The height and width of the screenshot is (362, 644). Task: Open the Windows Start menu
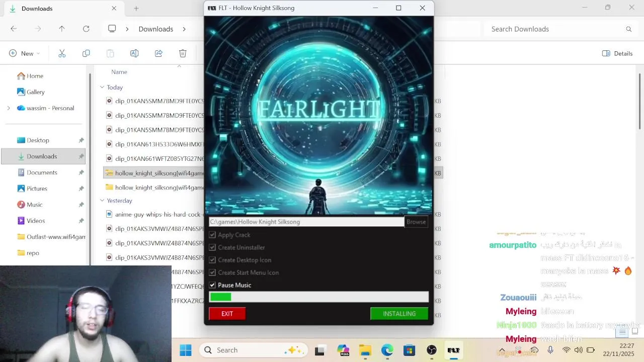click(186, 350)
